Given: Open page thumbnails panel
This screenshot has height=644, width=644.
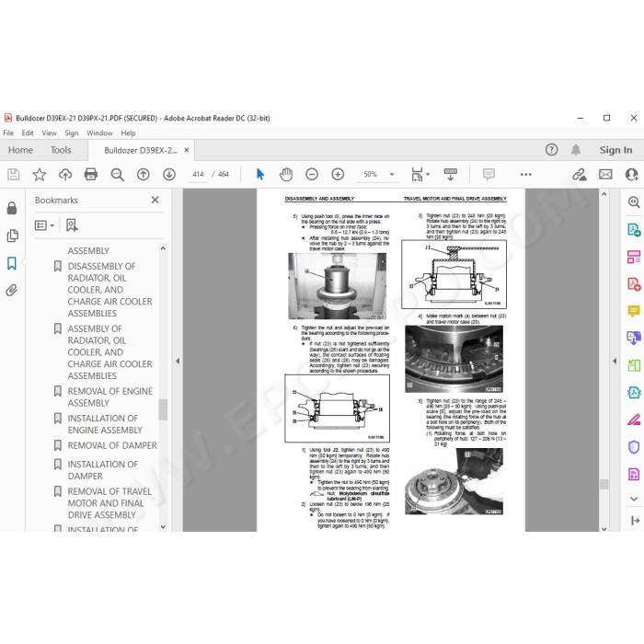Looking at the screenshot, I should 12,236.
